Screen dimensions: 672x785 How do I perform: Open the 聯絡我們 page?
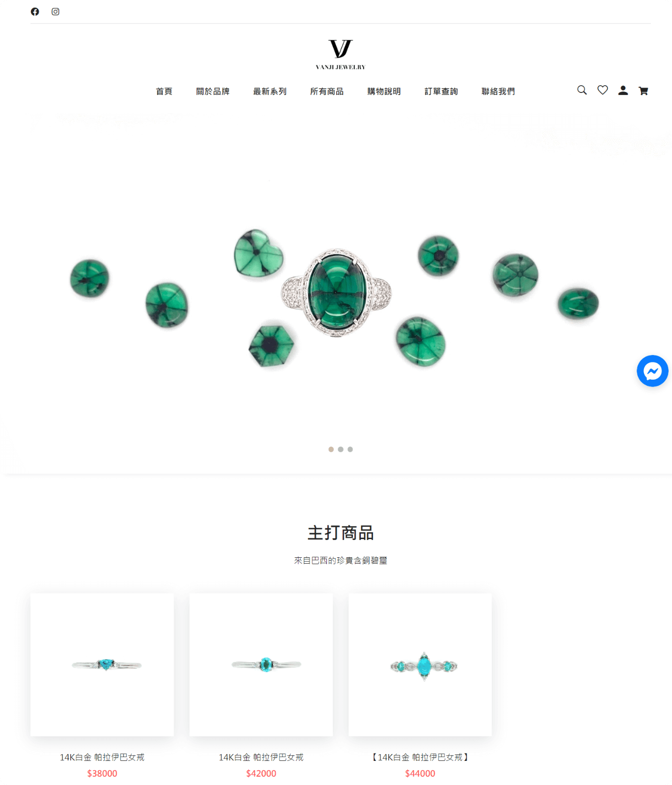498,91
